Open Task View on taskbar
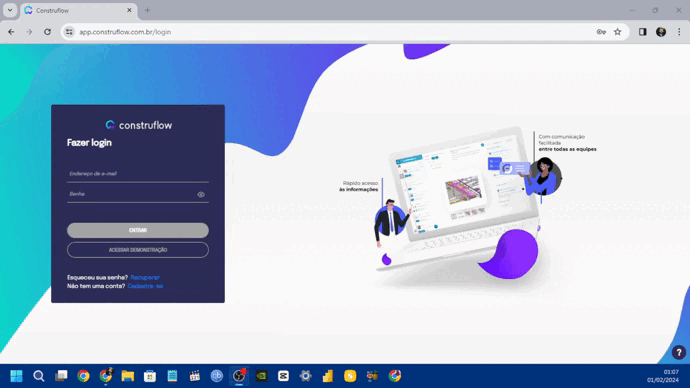 (61, 376)
